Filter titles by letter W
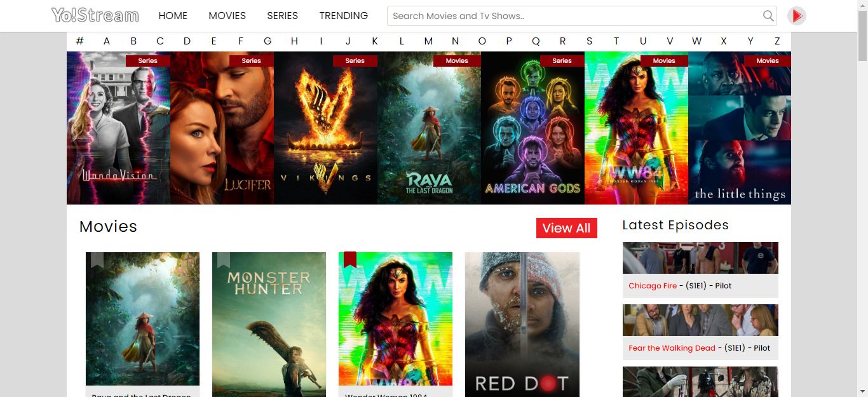This screenshot has height=397, width=868. (x=696, y=41)
